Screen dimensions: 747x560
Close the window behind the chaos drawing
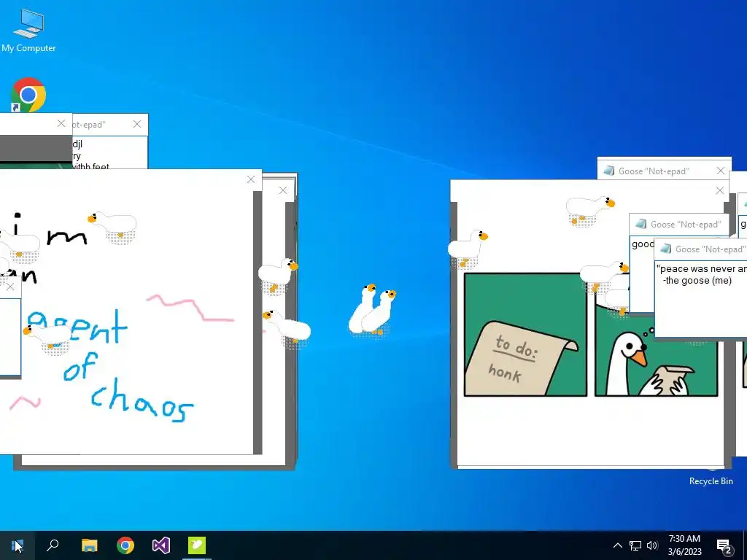point(283,190)
